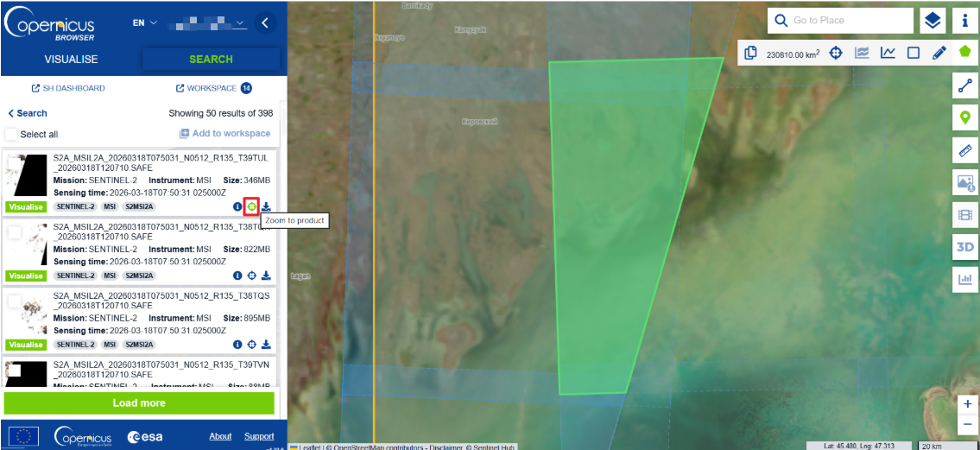Open the ruler measure tool

[964, 150]
